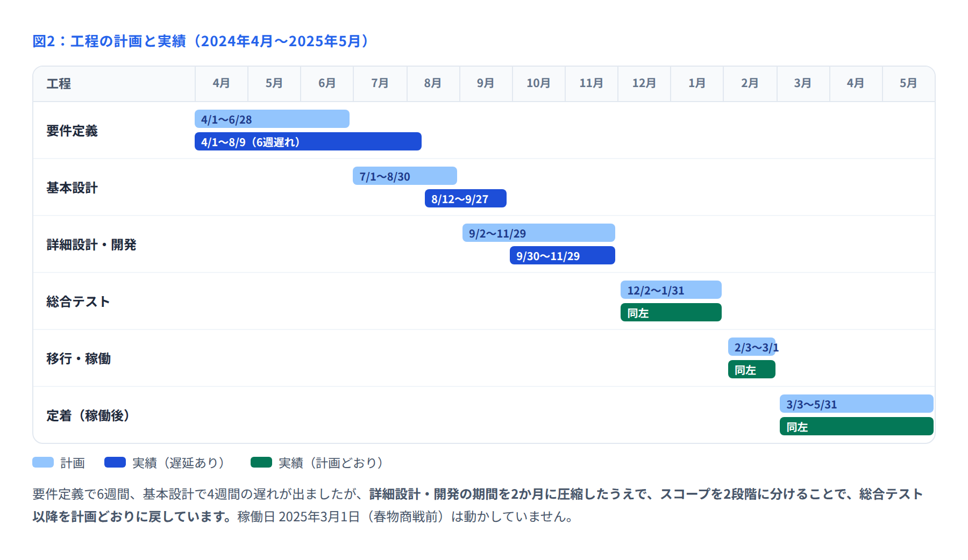Click the green 同左 bar in 総合テスト row
Screen dimensions: 968x560
coord(671,312)
